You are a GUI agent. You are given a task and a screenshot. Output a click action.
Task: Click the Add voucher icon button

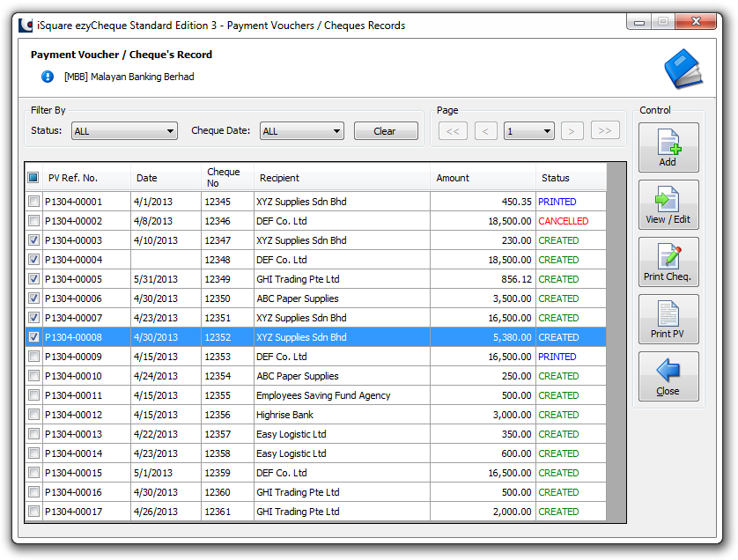pyautogui.click(x=668, y=147)
